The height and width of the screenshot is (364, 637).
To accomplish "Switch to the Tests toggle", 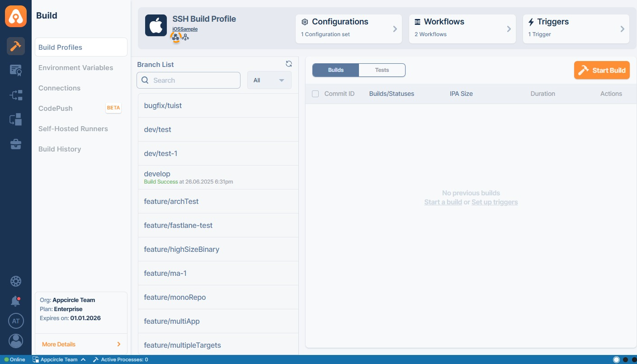I will [382, 70].
